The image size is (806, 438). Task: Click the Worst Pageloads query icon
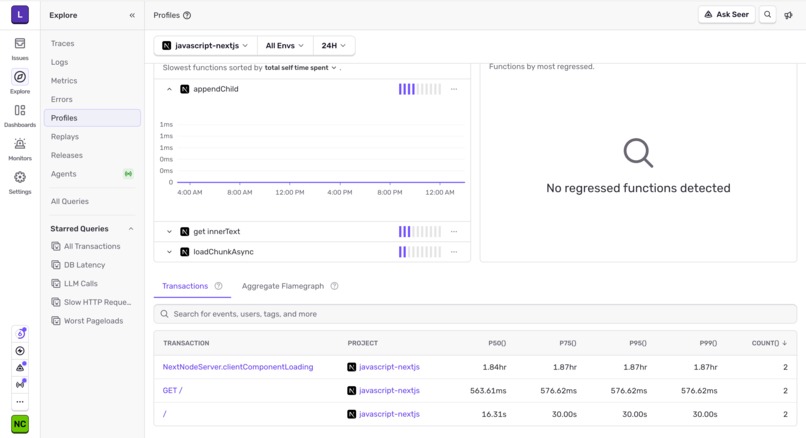[x=56, y=321]
